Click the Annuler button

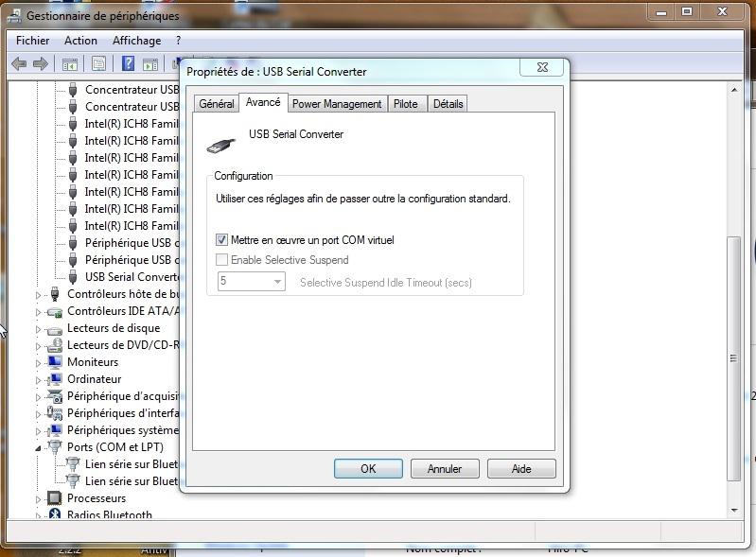pos(445,469)
